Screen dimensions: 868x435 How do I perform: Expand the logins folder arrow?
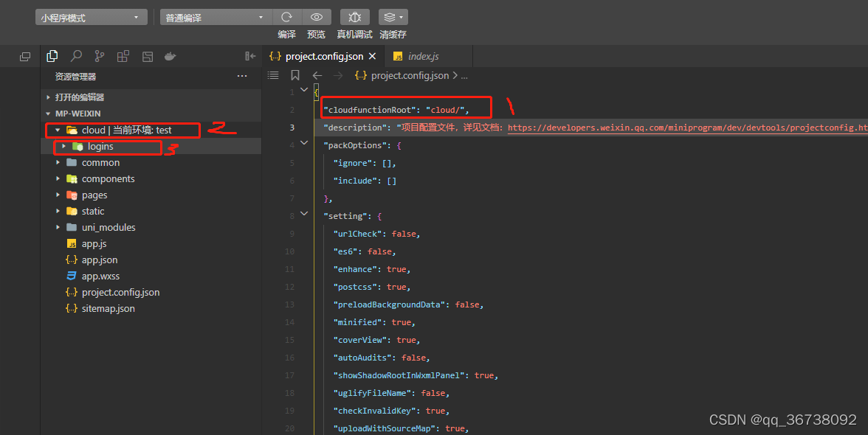tap(64, 147)
